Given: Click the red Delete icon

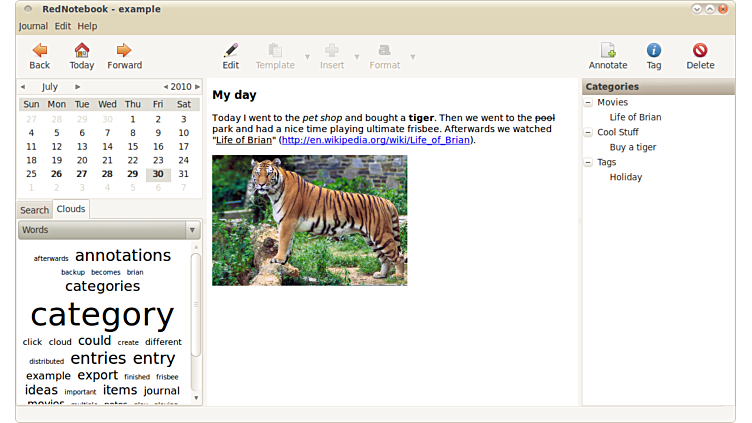Looking at the screenshot, I should coord(700,50).
